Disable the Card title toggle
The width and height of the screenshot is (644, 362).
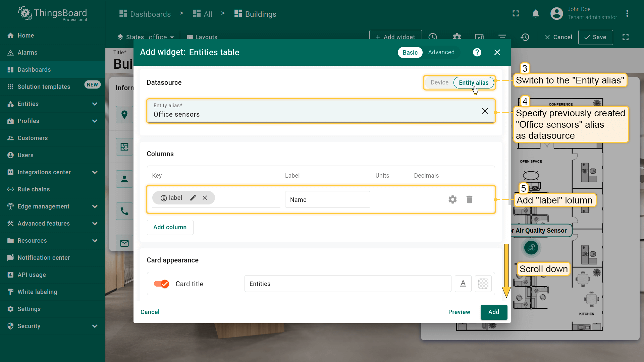coord(161,284)
